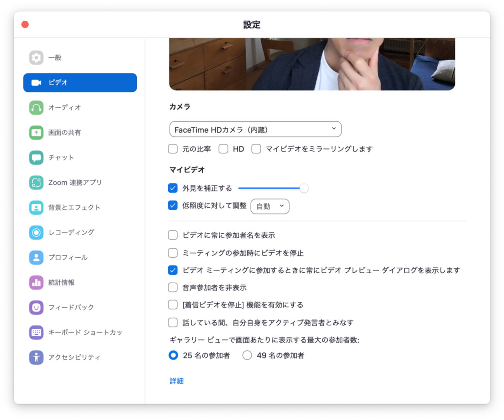Viewport: 504px width, 420px height.
Task: Check ビデオに常に参加者名を表示
Action: [x=173, y=235]
